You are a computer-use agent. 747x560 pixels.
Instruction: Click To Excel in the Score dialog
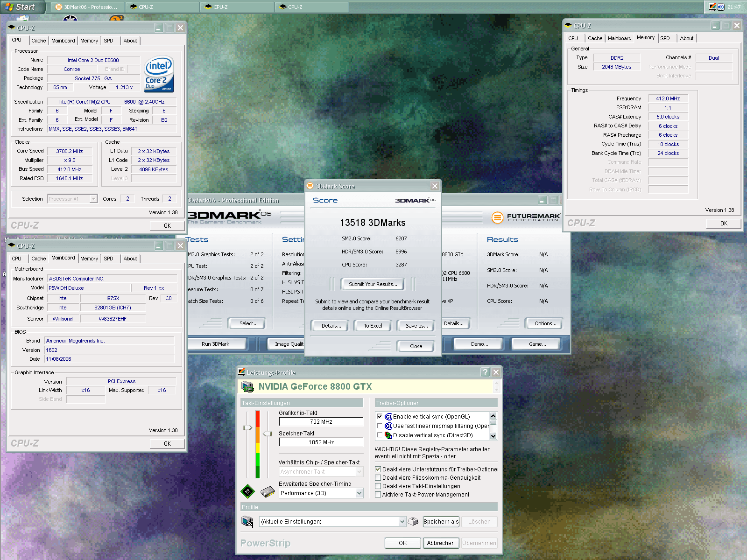(373, 326)
